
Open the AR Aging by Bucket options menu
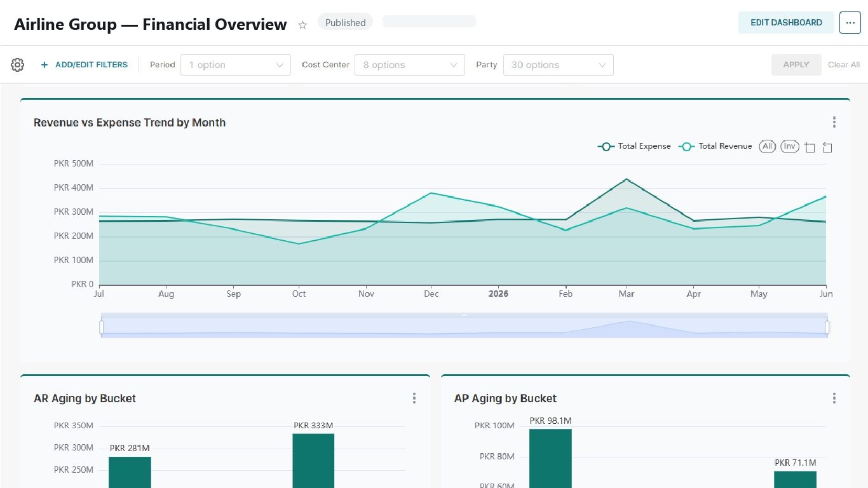pos(414,398)
